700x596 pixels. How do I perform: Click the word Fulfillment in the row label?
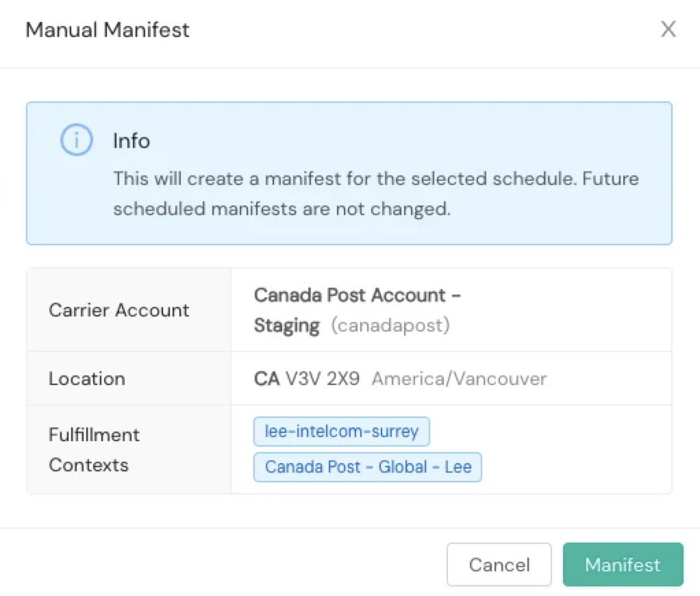[x=94, y=435]
